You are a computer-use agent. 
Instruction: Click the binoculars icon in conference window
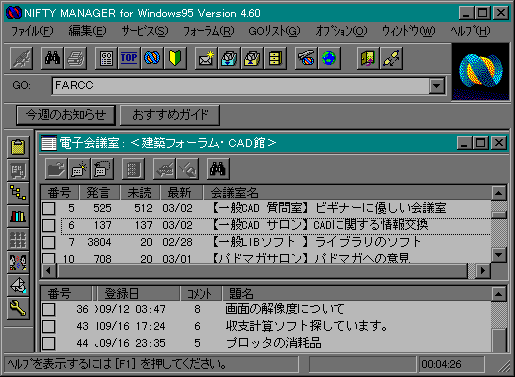coord(218,169)
